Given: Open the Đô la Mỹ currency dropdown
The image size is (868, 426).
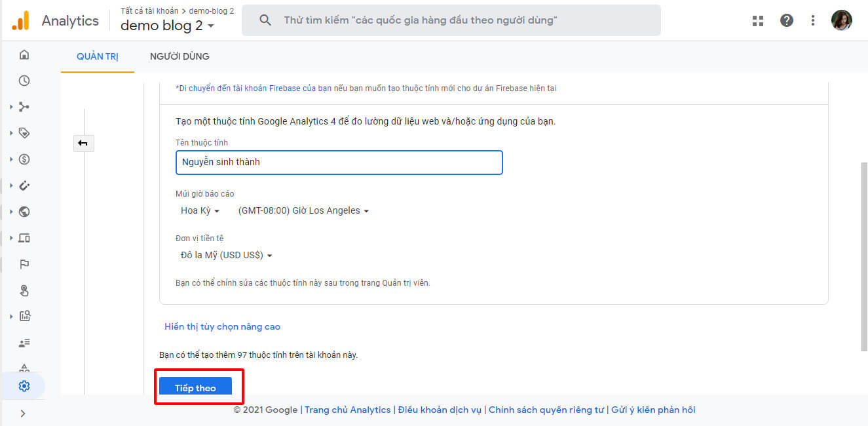Looking at the screenshot, I should 226,255.
